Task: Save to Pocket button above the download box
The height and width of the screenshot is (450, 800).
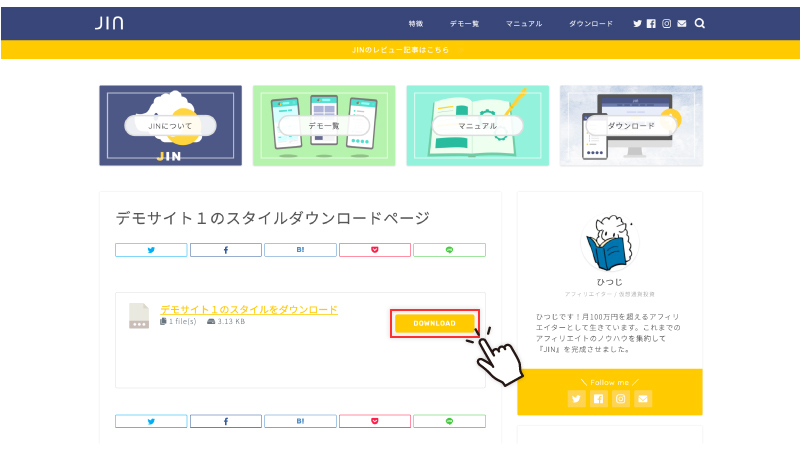Action: 374,250
